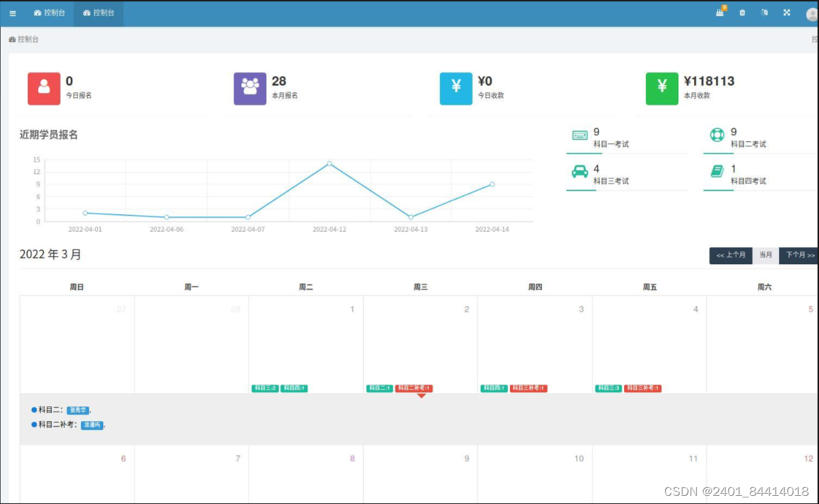This screenshot has height=504, width=819.
Task: Select March 1 calendar day number
Action: click(x=352, y=310)
